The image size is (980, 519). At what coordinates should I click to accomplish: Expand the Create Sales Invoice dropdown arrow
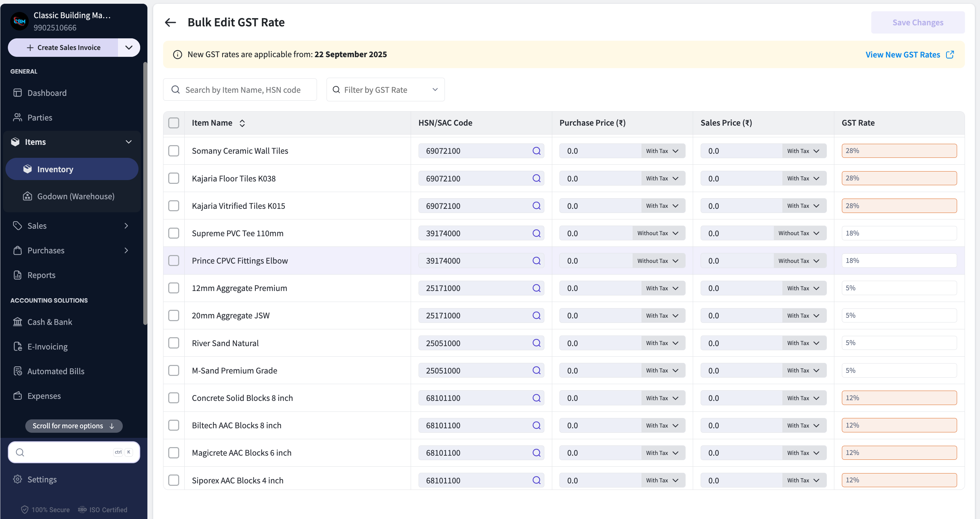[129, 48]
